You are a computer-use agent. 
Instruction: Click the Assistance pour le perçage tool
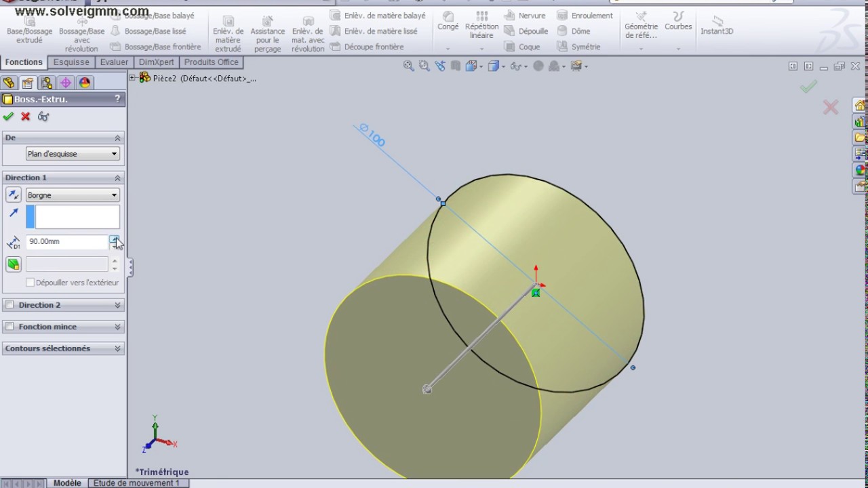268,35
